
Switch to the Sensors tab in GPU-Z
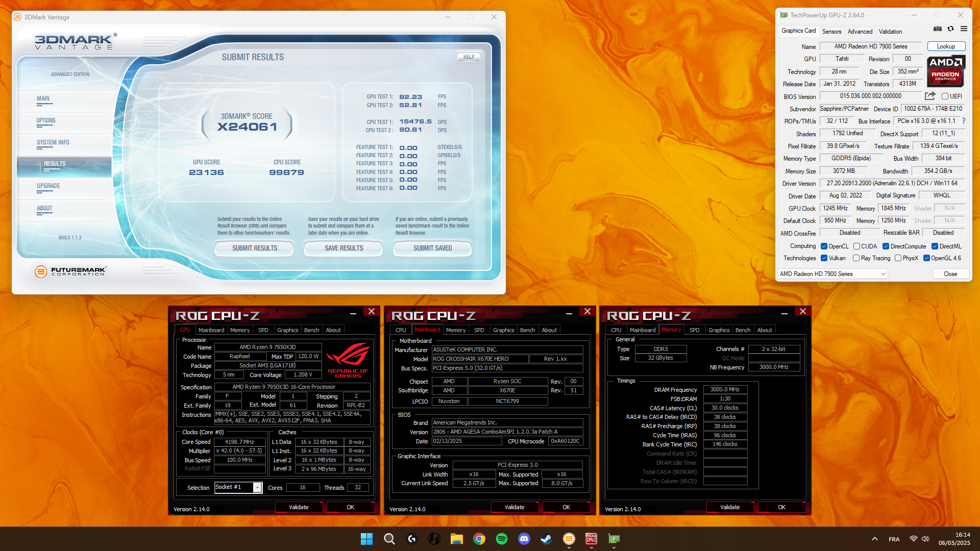831,31
